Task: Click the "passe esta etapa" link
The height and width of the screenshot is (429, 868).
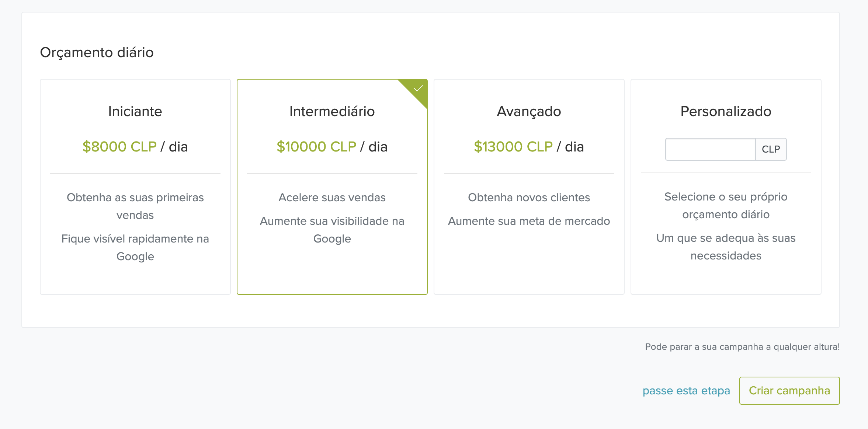Action: point(686,391)
